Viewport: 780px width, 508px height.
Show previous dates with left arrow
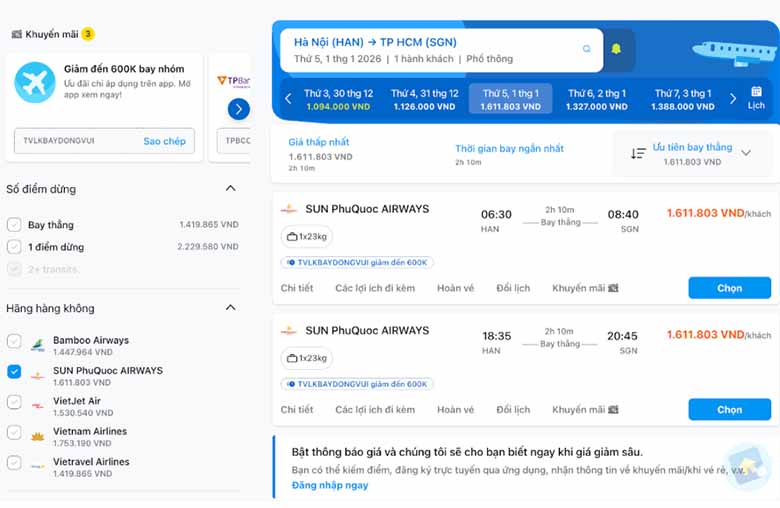point(288,99)
